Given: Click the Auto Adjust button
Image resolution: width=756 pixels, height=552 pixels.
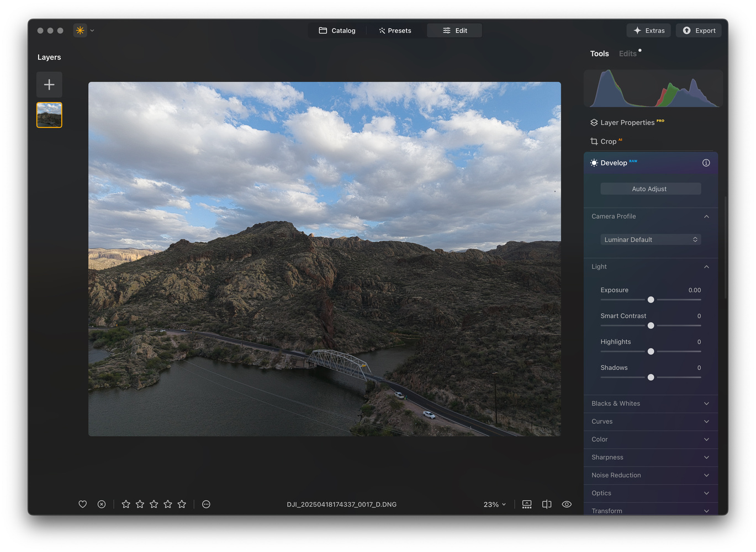Looking at the screenshot, I should point(650,189).
